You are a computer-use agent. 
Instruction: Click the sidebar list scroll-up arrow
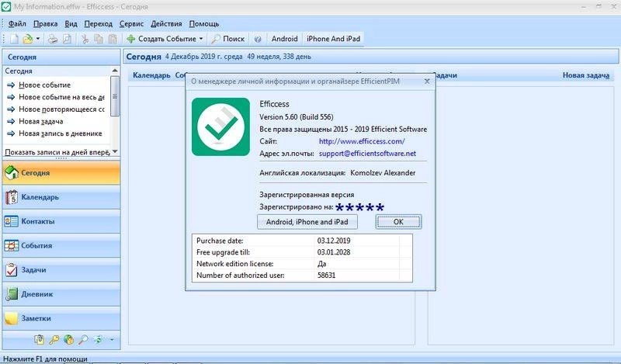point(115,71)
